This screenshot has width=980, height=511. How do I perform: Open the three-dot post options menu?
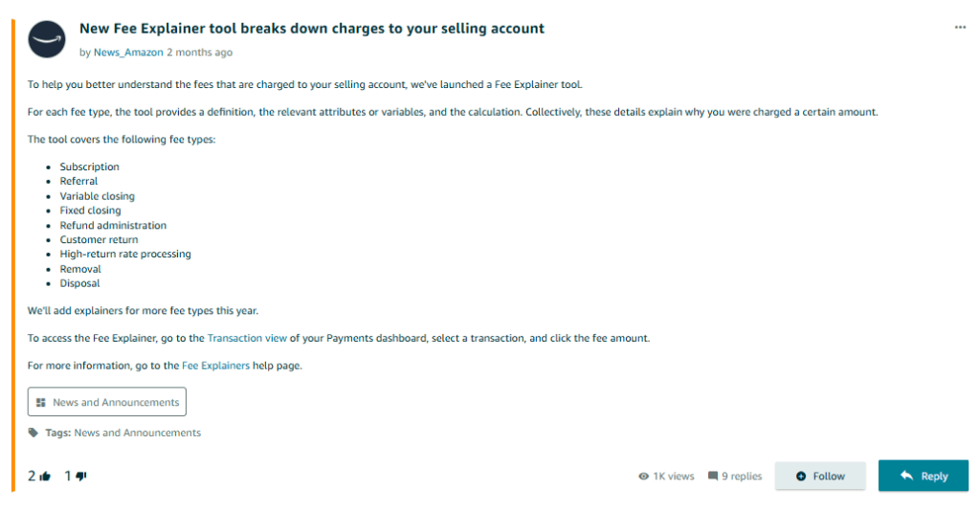click(960, 28)
